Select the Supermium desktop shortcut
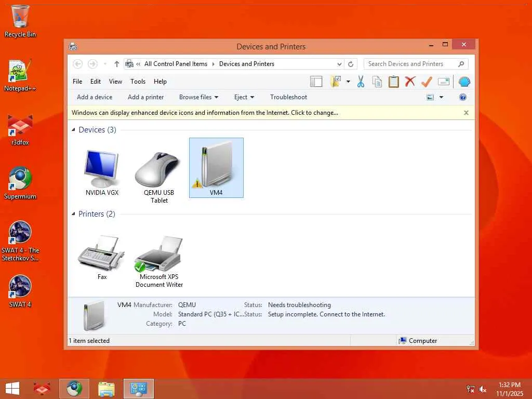Viewport: 532px width, 399px height. coord(20,183)
